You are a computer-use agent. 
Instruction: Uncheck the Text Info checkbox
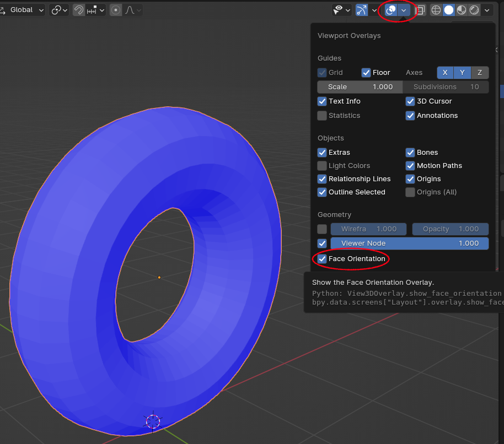[x=322, y=101]
